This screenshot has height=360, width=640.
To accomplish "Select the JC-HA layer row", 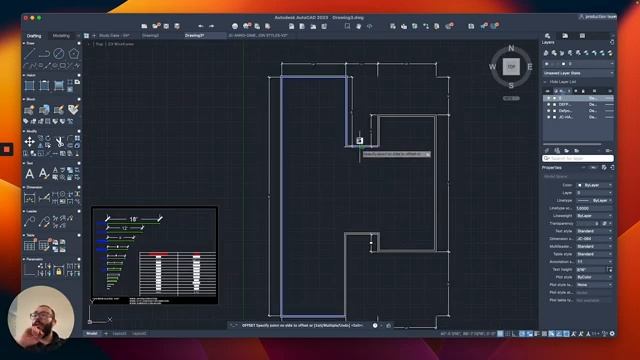I will (x=578, y=117).
